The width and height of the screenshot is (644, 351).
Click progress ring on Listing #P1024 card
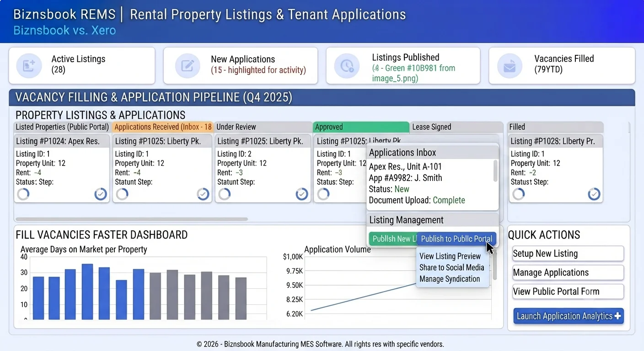(x=23, y=194)
